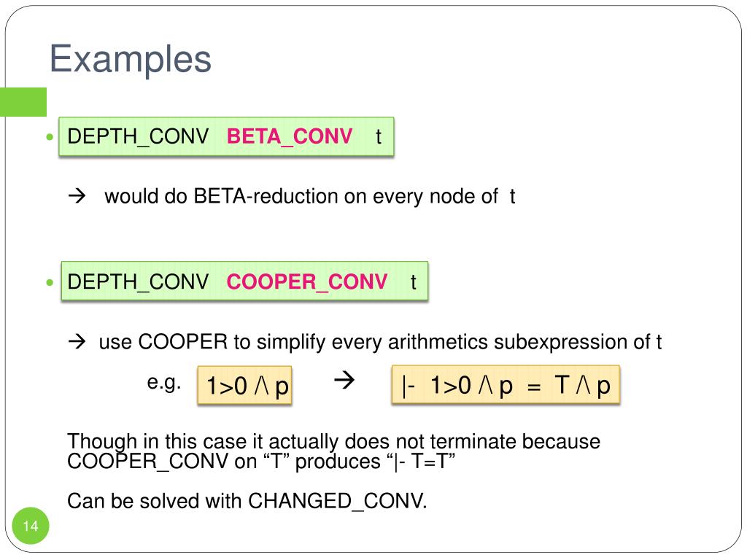Screen dimensions: 747x560
Task: Click 'Can be solved with CHANGED_CONV' line
Action: point(247,501)
